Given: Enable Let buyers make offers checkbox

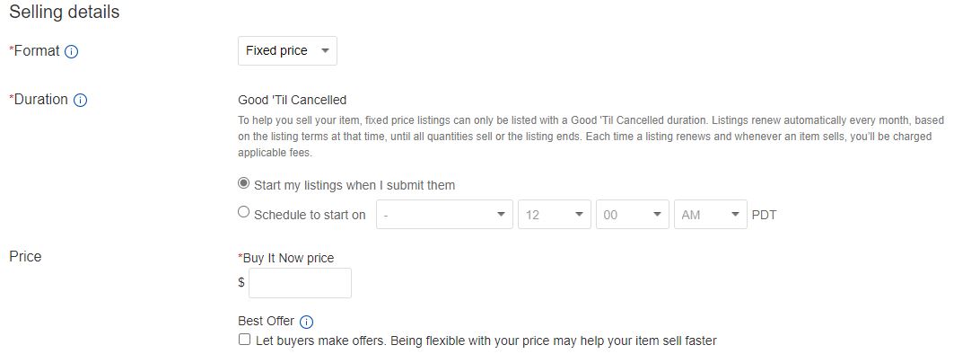Looking at the screenshot, I should coord(244,340).
